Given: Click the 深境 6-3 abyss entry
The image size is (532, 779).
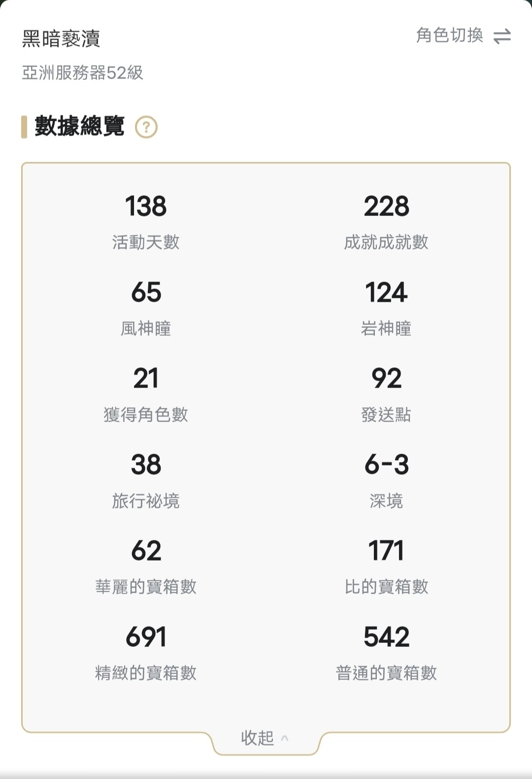Looking at the screenshot, I should point(386,480).
